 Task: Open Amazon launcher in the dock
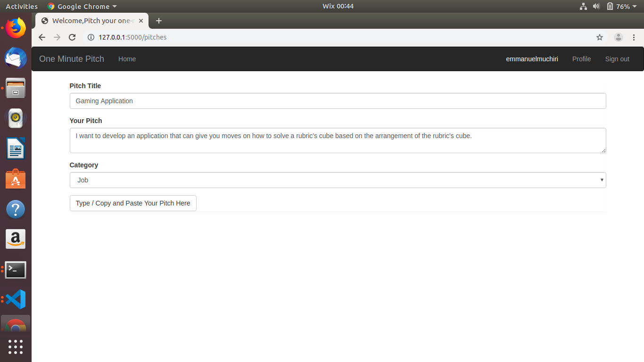[16, 239]
